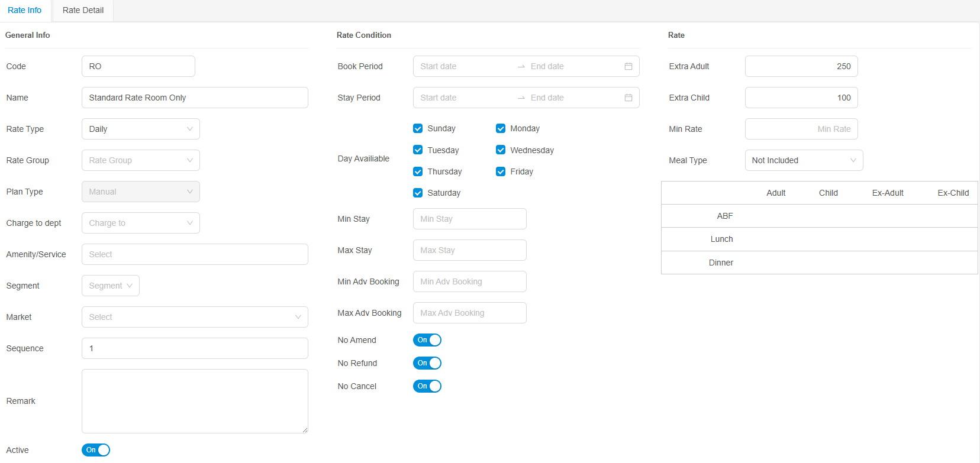The width and height of the screenshot is (980, 463).
Task: Open Book Period calendar icon
Action: 628,66
